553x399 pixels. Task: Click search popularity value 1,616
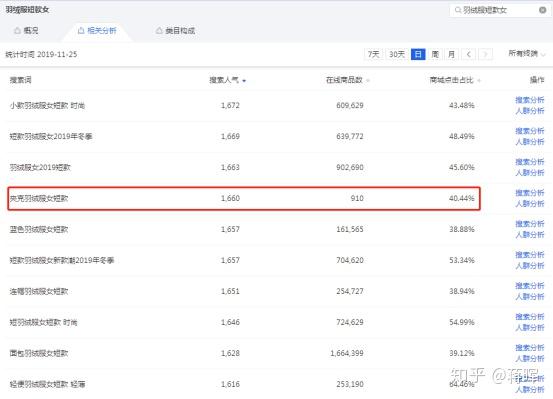pos(230,385)
